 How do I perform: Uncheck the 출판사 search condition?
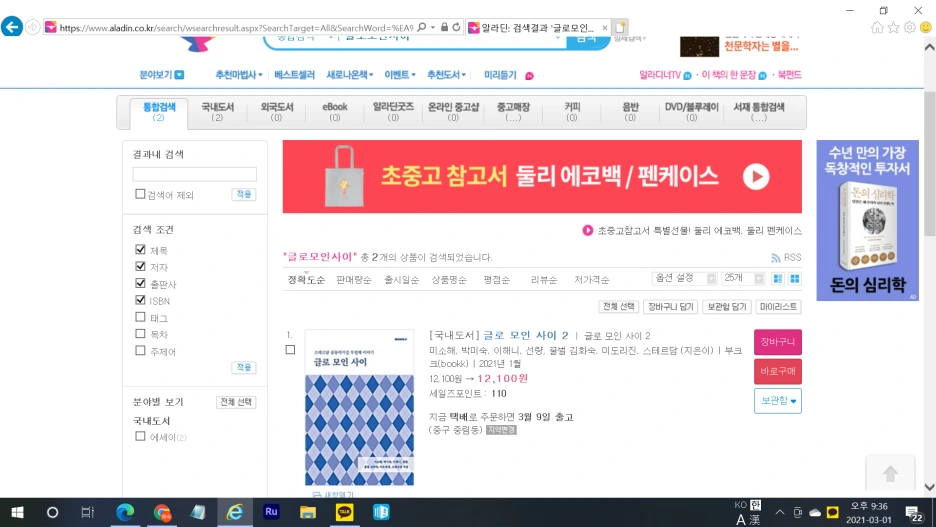coord(140,283)
